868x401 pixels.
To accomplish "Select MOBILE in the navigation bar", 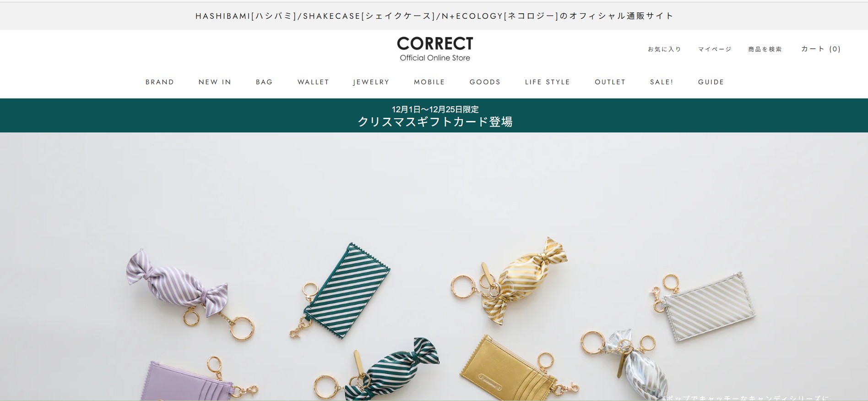I will 429,82.
